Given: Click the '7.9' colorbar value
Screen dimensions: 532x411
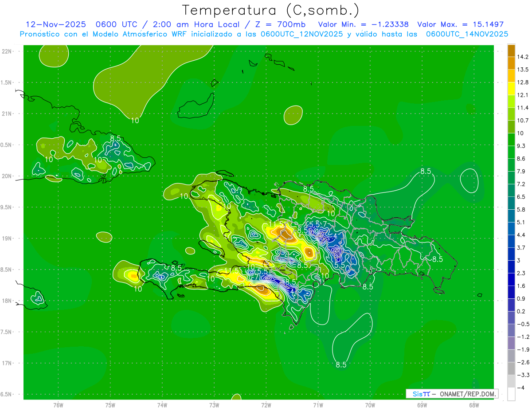Looking at the screenshot, I should point(521,171).
